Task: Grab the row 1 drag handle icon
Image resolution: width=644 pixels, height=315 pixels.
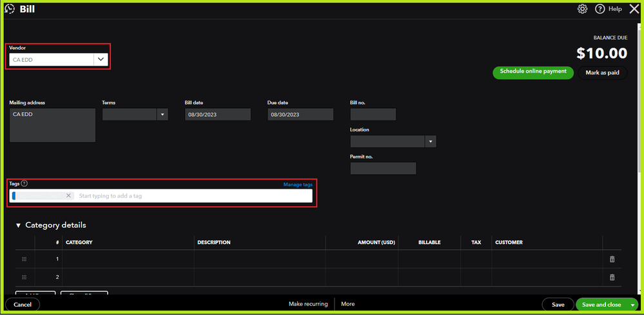Action: coord(24,259)
